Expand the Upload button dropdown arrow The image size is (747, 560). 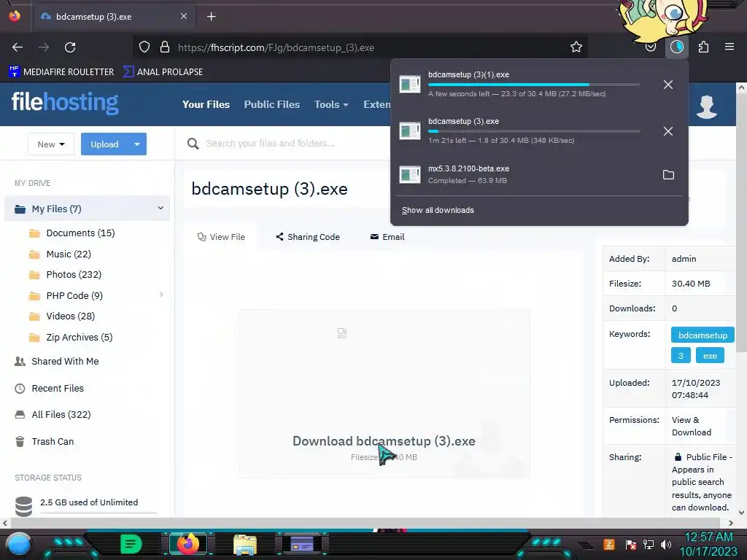tap(137, 144)
